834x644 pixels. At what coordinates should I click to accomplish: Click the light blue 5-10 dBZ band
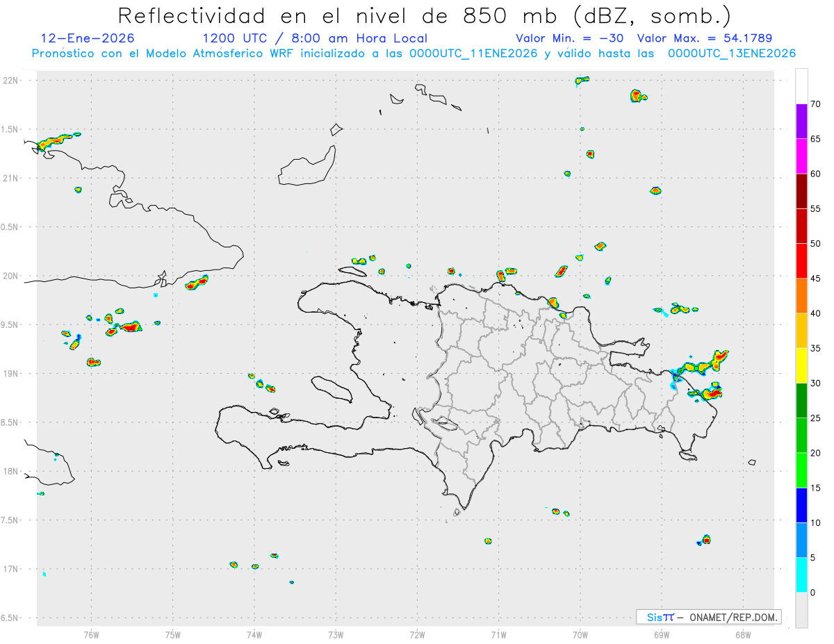coord(801,540)
